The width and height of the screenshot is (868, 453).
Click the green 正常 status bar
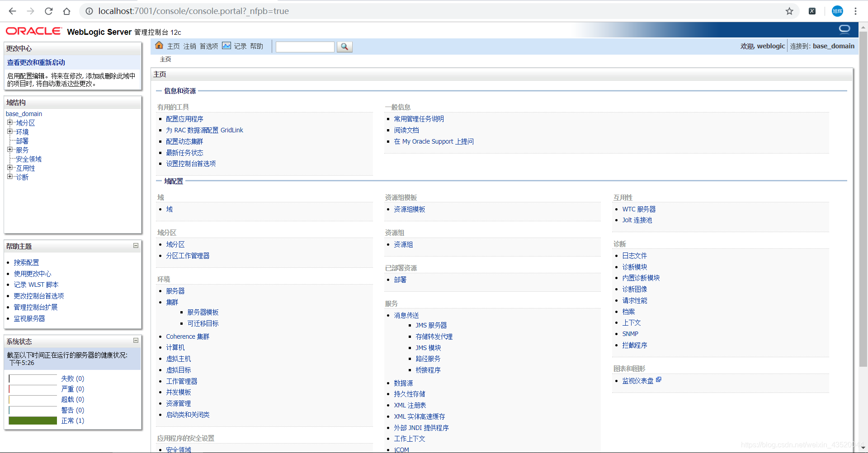(33, 420)
